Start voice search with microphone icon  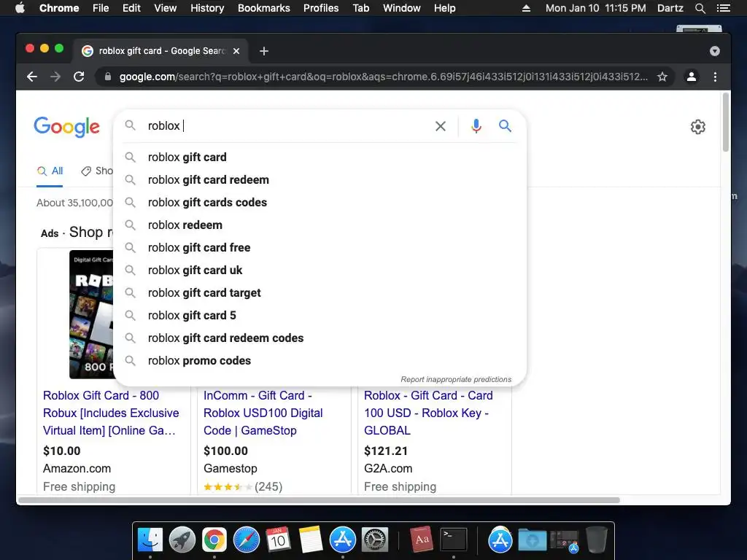[476, 125]
